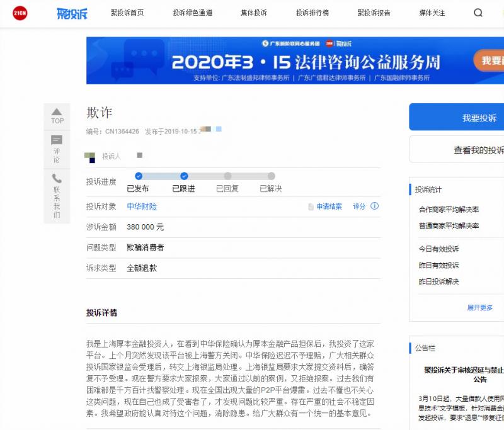Image resolution: width=504 pixels, height=430 pixels.
Task: Click the 21CN red logo icon
Action: (20, 13)
